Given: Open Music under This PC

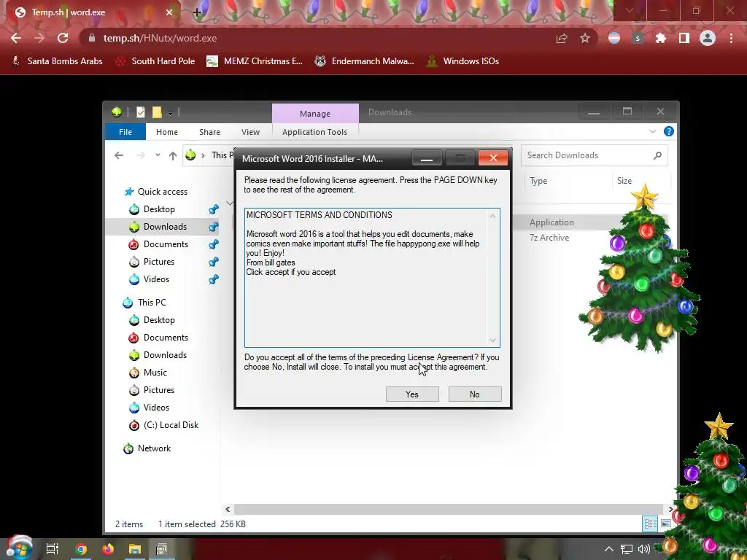Looking at the screenshot, I should click(155, 373).
